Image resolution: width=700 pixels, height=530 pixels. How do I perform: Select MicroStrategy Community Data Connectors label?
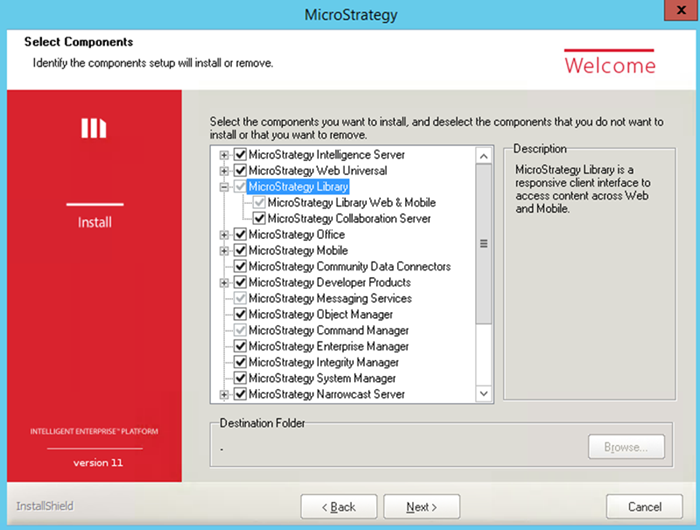[x=350, y=267]
